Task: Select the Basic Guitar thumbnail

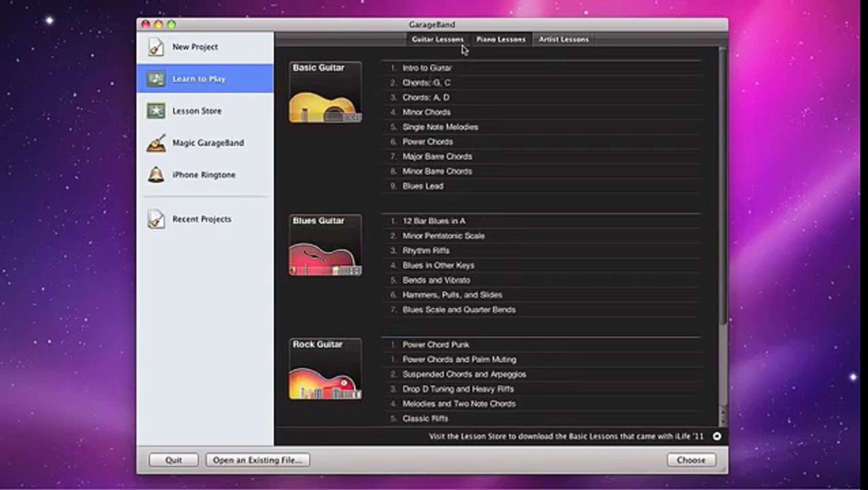Action: point(325,92)
